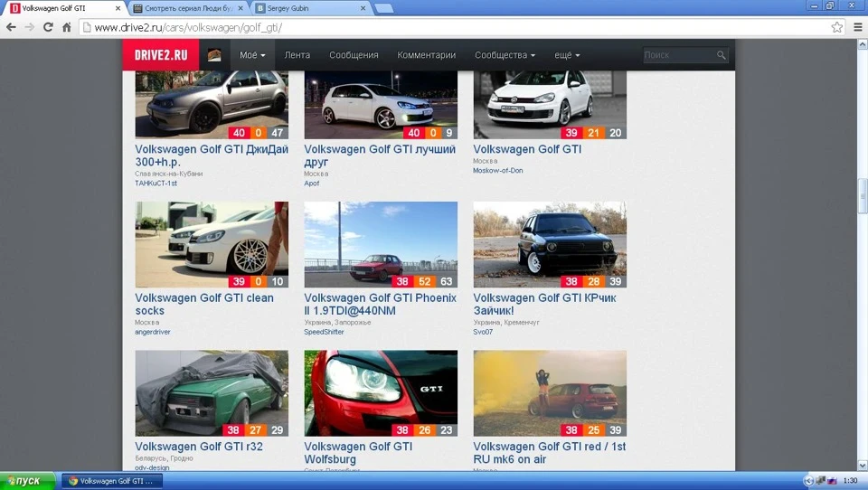
Task: Open Volkswagen Golf GTI Phoenix II link
Action: [x=381, y=304]
